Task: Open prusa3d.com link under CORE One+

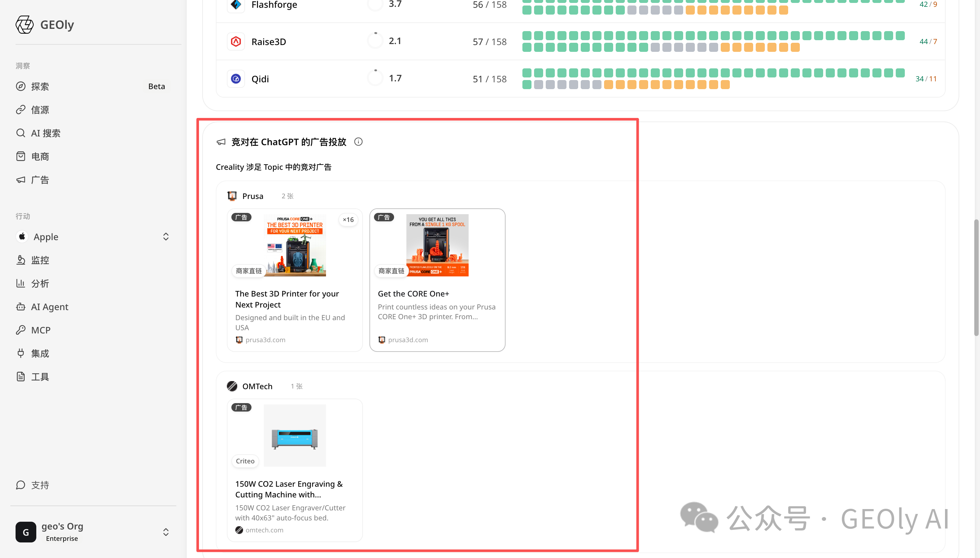Action: (x=408, y=340)
